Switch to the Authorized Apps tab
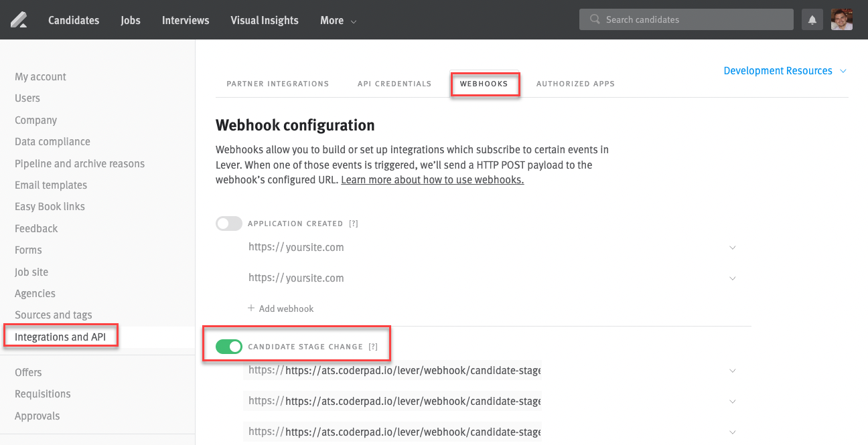The image size is (868, 445). (575, 84)
